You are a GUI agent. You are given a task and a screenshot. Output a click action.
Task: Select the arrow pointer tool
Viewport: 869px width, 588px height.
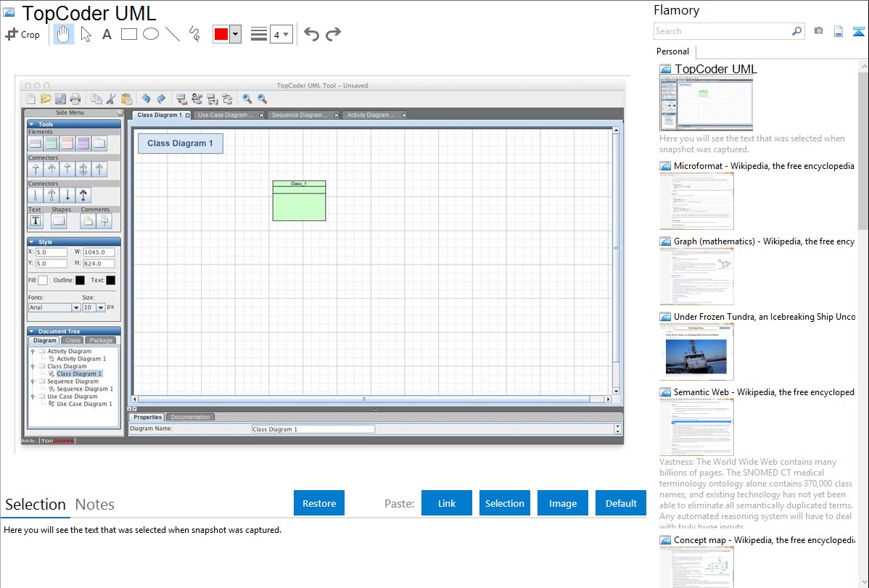[86, 34]
